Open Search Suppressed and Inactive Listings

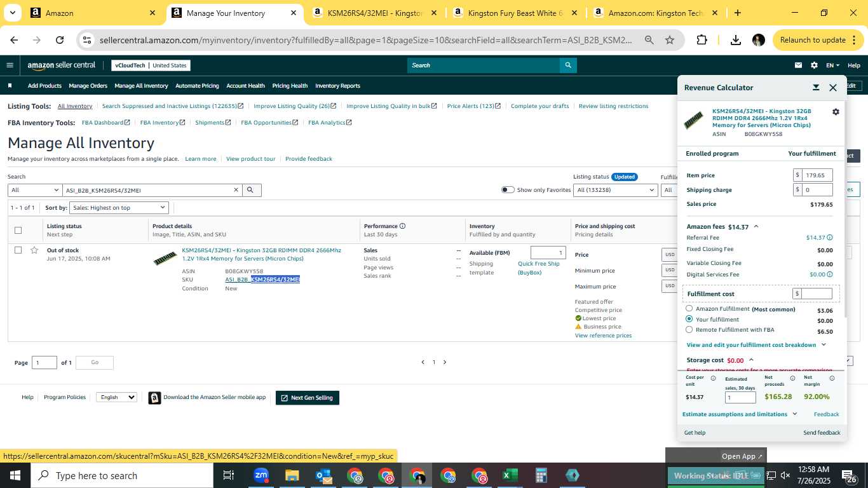pos(173,106)
